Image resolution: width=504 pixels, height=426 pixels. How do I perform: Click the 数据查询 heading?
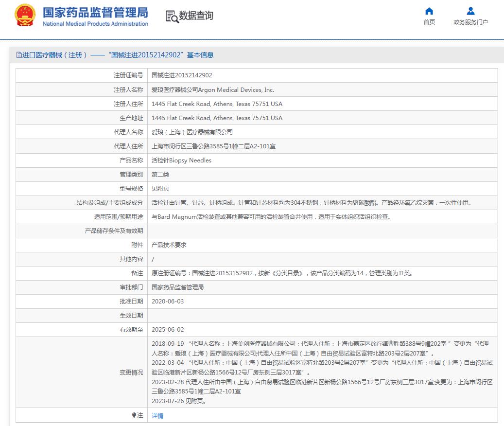coord(196,16)
